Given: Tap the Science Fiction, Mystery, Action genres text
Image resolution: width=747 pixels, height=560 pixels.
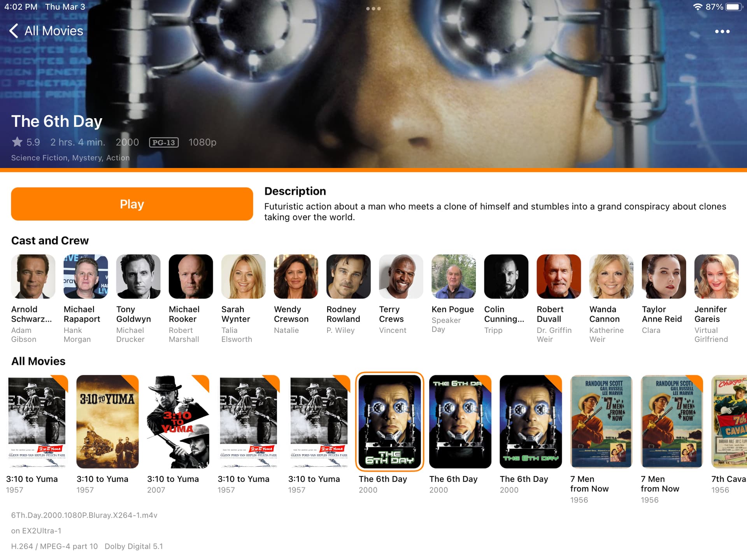Looking at the screenshot, I should 70,157.
